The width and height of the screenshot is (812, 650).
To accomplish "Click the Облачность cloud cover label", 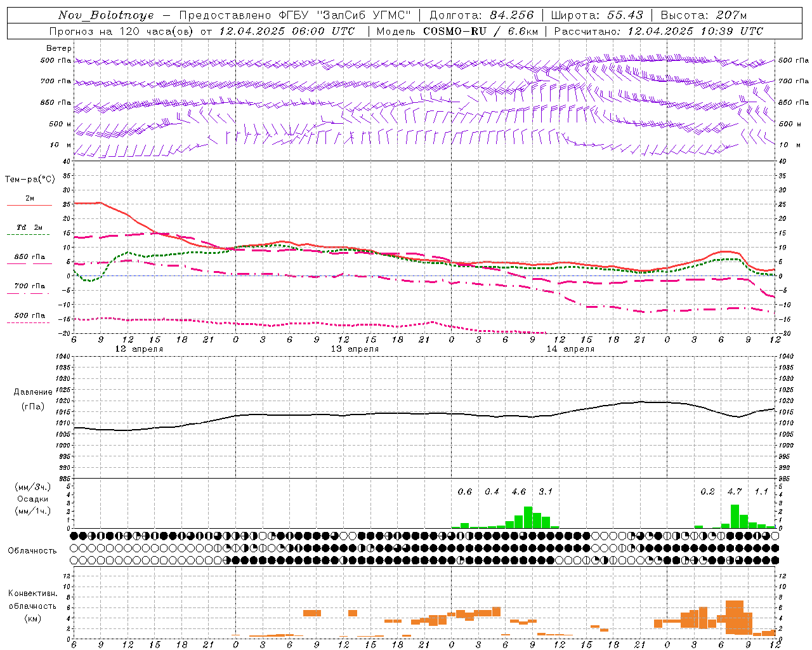I will (x=32, y=550).
